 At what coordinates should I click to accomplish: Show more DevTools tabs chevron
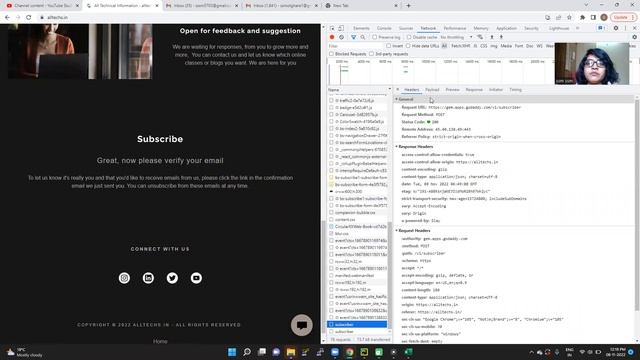(x=578, y=28)
